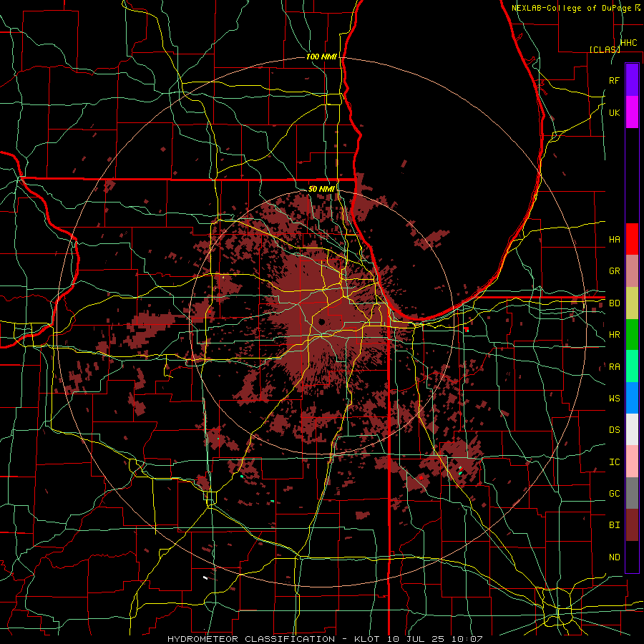The image size is (644, 644).
Task: Click the black radar site dot at the center
Action: click(x=321, y=321)
